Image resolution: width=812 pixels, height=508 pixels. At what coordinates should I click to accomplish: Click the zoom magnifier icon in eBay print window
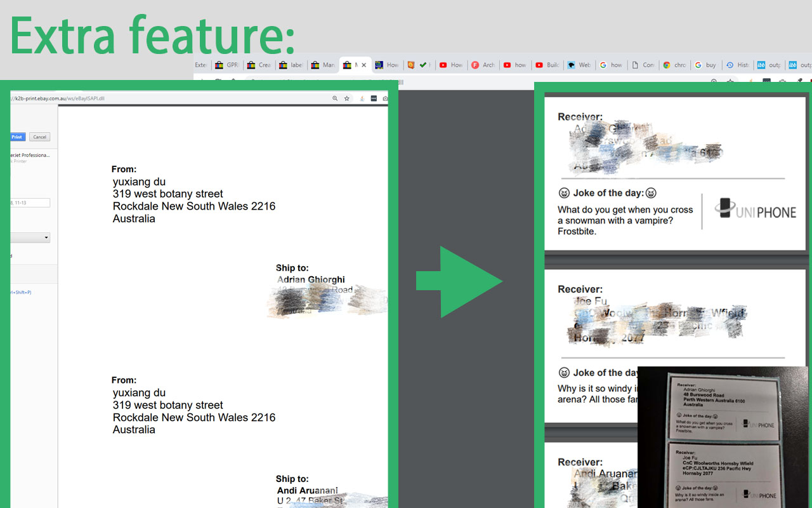pos(335,99)
